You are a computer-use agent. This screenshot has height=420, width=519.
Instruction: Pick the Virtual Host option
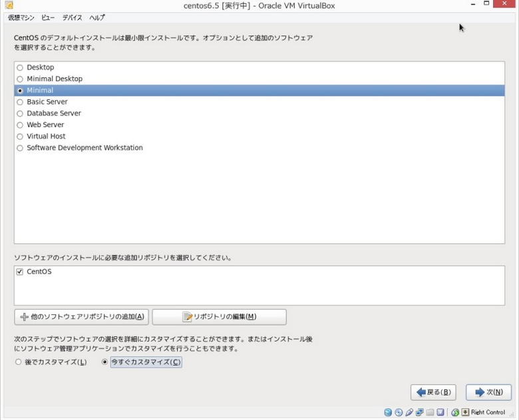coord(20,136)
